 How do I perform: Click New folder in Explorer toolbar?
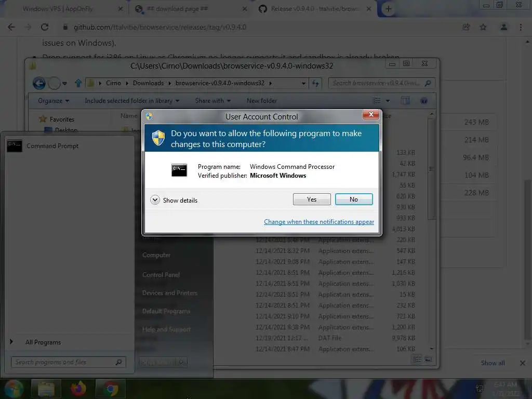click(262, 101)
